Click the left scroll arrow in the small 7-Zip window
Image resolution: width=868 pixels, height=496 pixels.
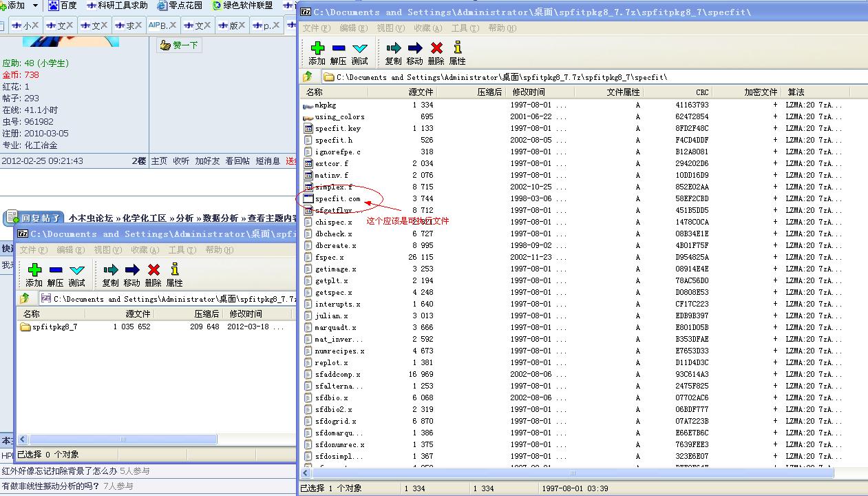[22, 439]
